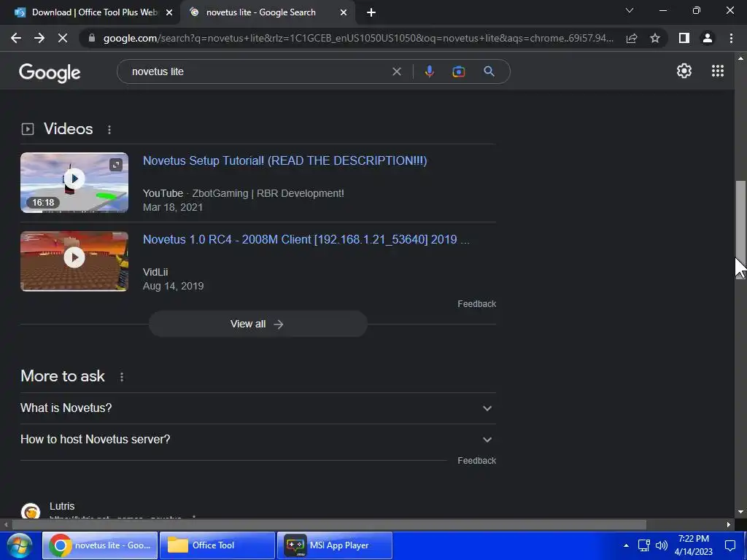Go forward in browser history
The image size is (747, 560).
point(39,38)
